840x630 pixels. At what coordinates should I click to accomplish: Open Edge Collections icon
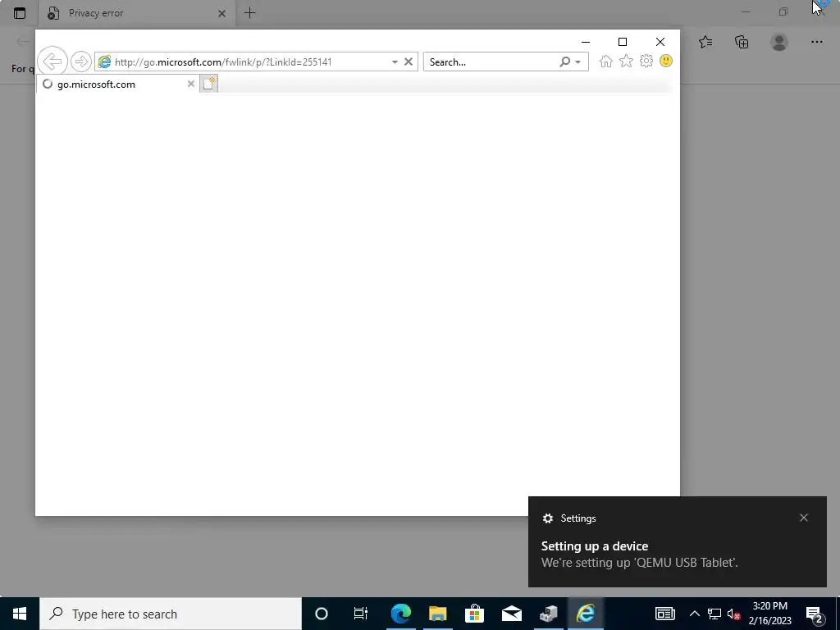click(742, 42)
